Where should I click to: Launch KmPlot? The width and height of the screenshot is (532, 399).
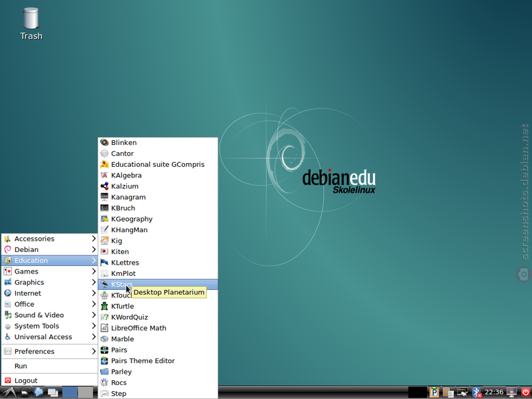[158, 273]
